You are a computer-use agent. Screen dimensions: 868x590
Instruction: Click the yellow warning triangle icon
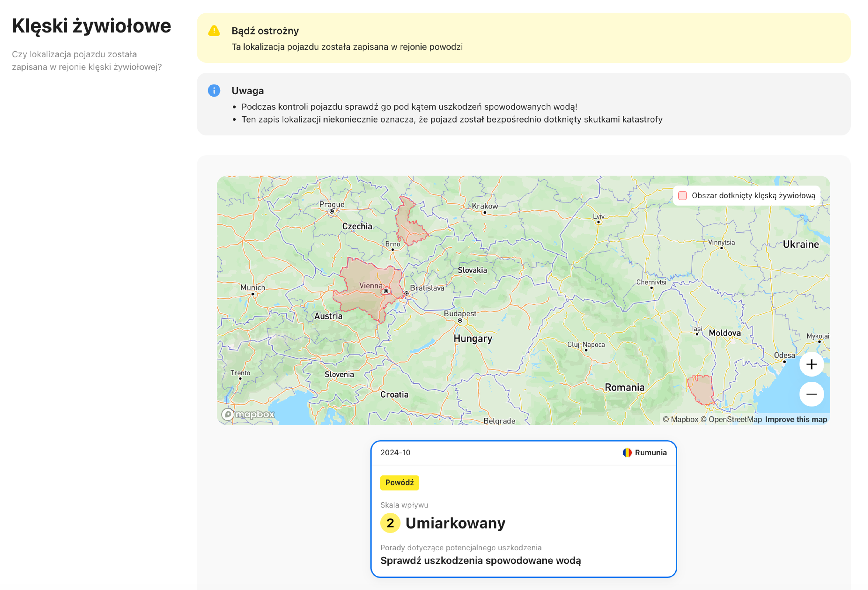pos(214,31)
